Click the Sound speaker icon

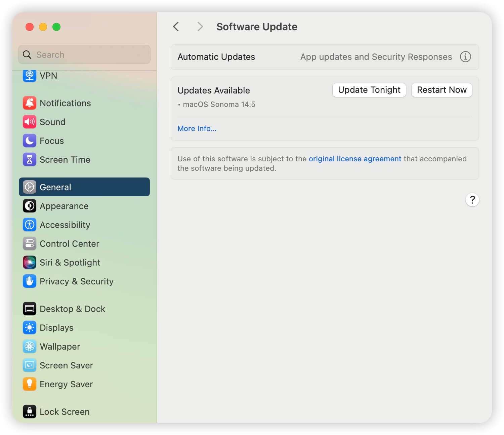point(30,122)
